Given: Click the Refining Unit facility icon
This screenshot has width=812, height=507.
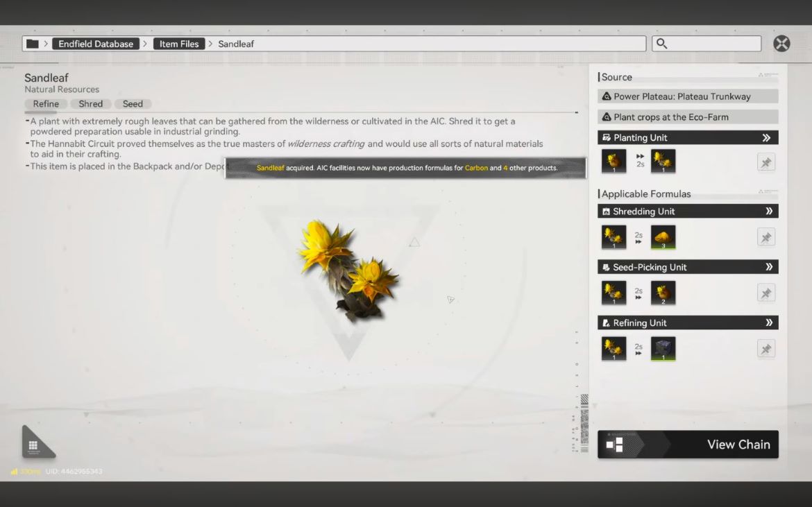Looking at the screenshot, I should point(606,323).
